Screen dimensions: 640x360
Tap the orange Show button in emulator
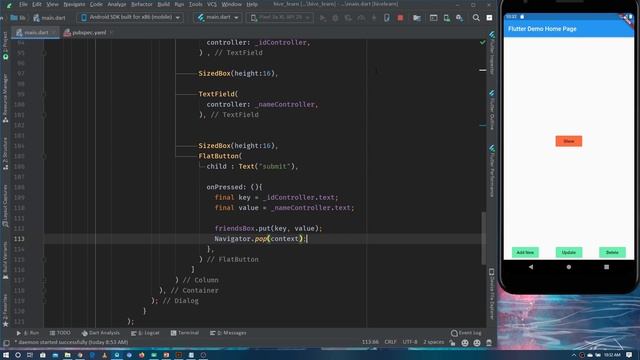569,141
